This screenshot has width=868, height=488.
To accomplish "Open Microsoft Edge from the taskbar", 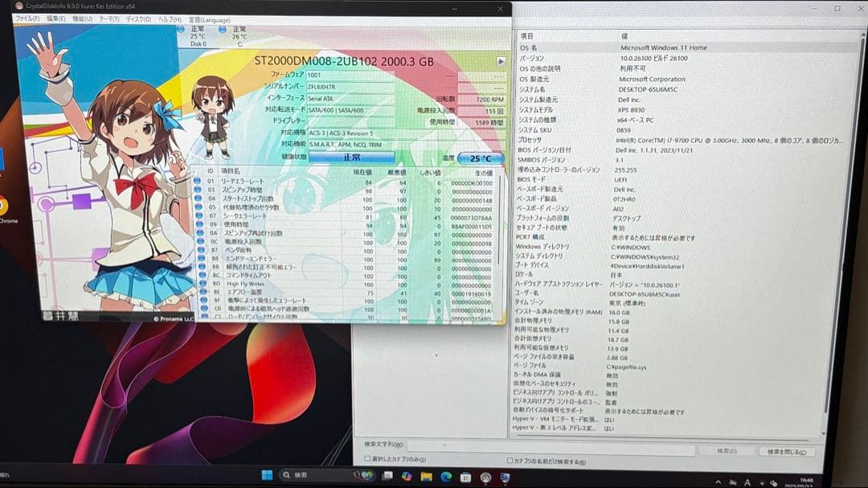I will (x=444, y=475).
